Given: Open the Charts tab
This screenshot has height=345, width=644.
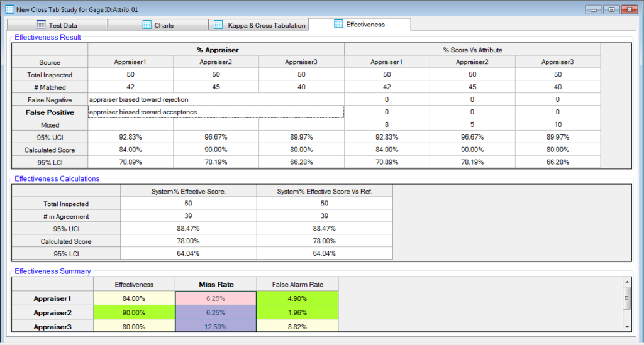Looking at the screenshot, I should click(164, 25).
